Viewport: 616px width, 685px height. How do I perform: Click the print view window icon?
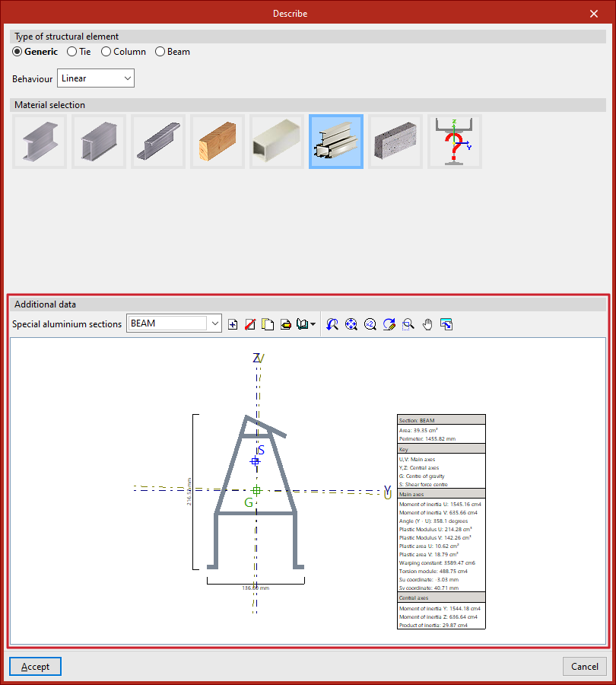pyautogui.click(x=446, y=324)
